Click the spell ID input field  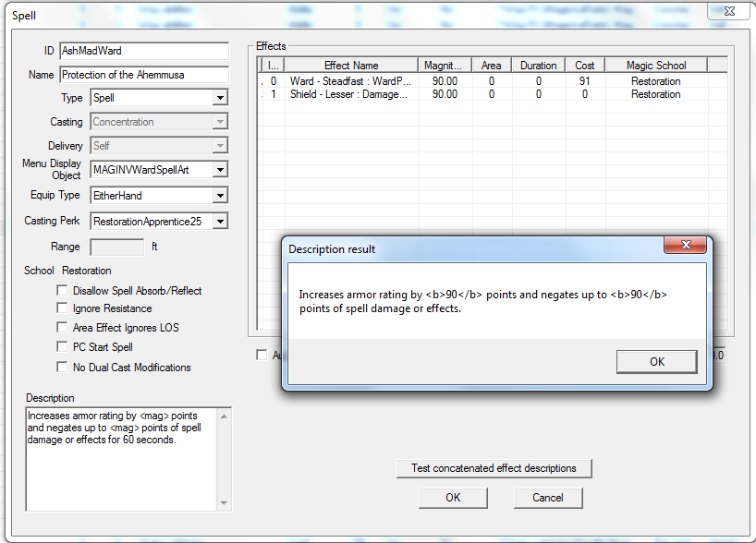pyautogui.click(x=143, y=51)
